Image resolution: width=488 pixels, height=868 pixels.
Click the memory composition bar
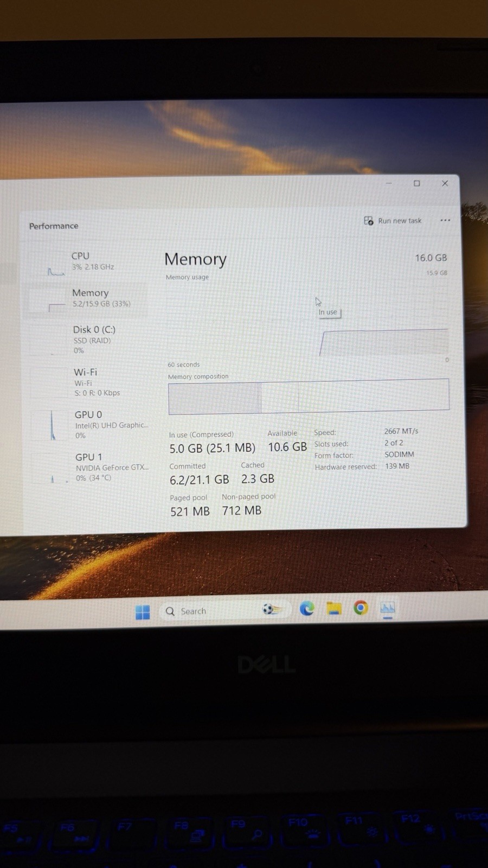(x=309, y=396)
